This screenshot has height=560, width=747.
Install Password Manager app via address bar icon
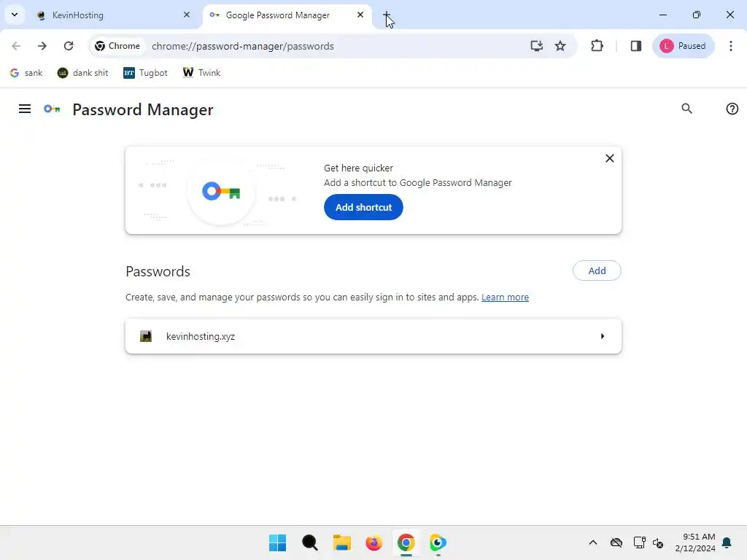tap(537, 46)
